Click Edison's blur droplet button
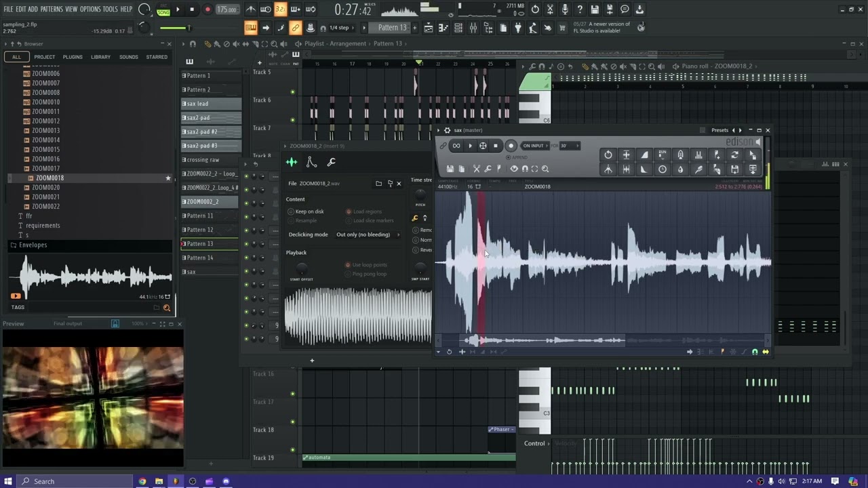The width and height of the screenshot is (868, 488). coord(680,169)
